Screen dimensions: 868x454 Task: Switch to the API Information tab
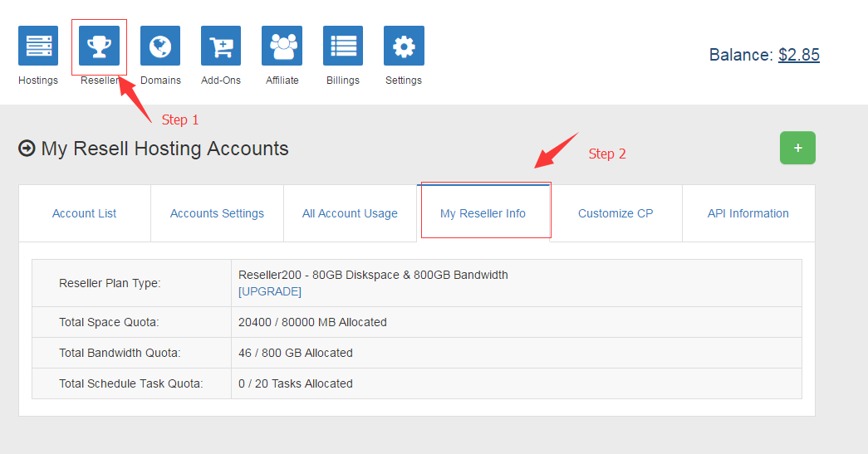point(748,213)
